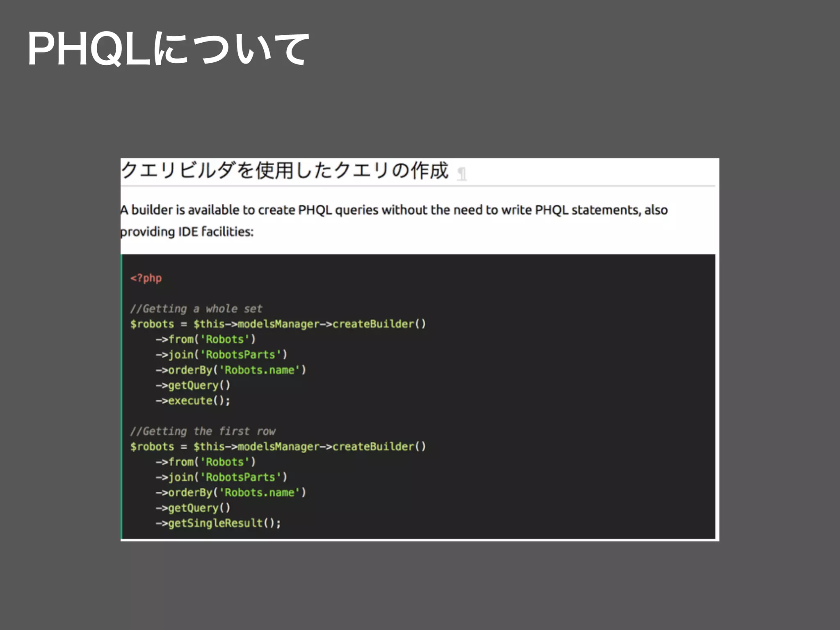Click the second ->join('RobotsParts') line
The width and height of the screenshot is (840, 630).
(221, 477)
